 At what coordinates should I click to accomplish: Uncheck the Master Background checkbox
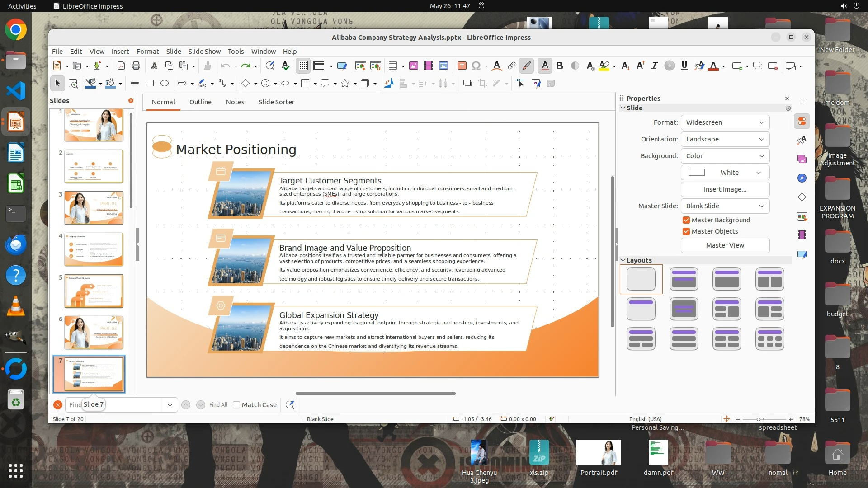click(x=686, y=220)
